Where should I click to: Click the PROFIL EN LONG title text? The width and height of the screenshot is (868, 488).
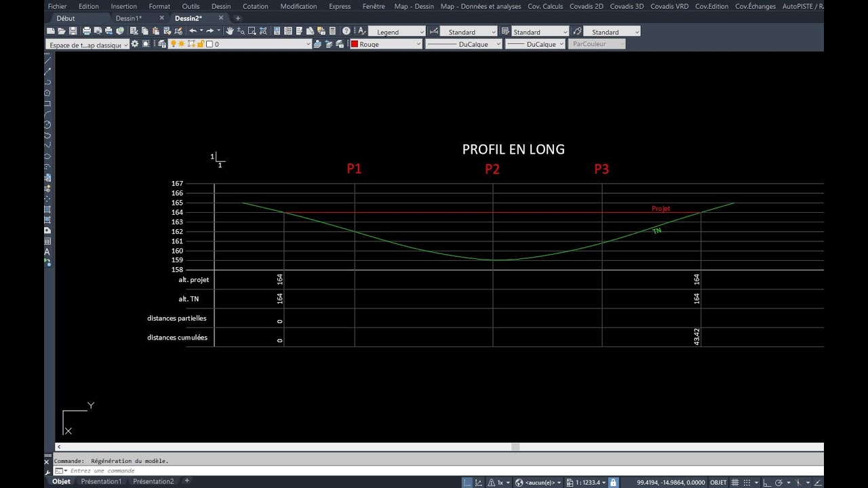[513, 149]
